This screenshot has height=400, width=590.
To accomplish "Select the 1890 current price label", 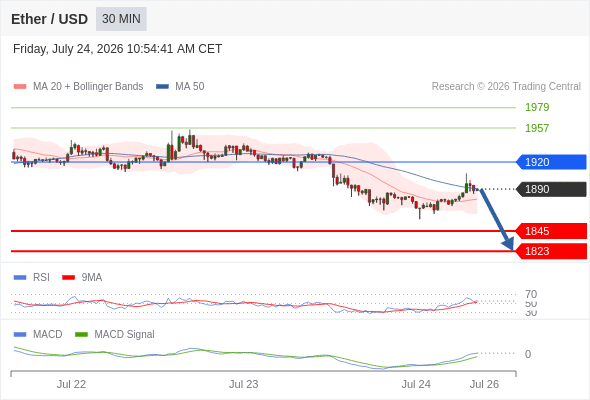I will [x=551, y=189].
